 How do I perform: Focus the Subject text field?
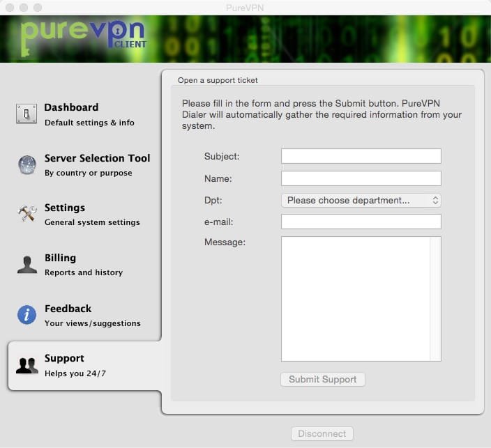point(361,156)
